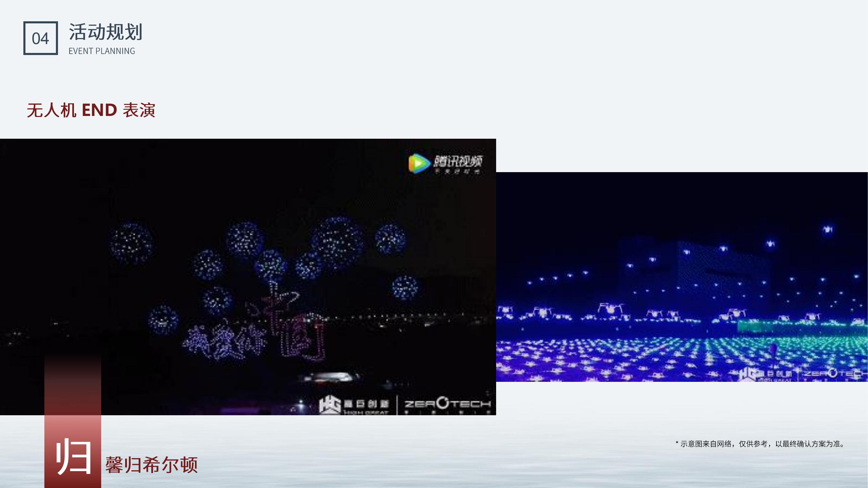The width and height of the screenshot is (868, 488).
Task: Select the 活动规划 heading text
Action: (105, 32)
